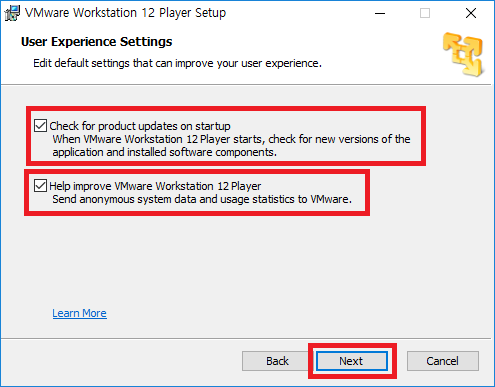Click the installer icon in title bar

coord(12,13)
